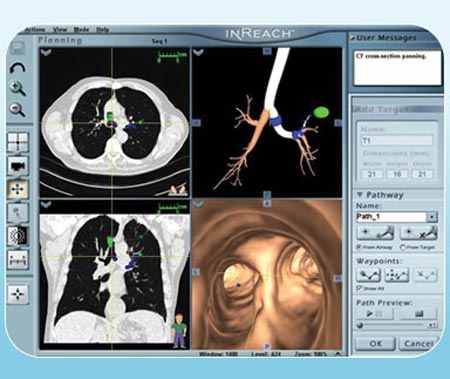Click the second Waypoints button
Image resolution: width=450 pixels, height=379 pixels.
pyautogui.click(x=397, y=275)
